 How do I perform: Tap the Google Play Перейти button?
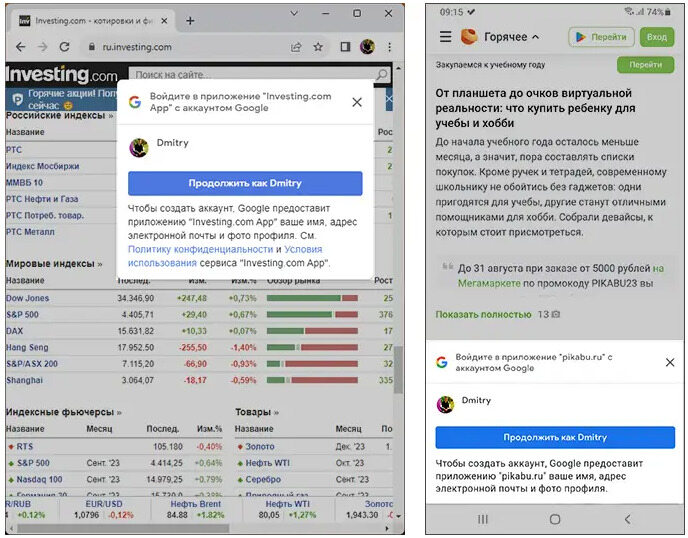pyautogui.click(x=602, y=37)
